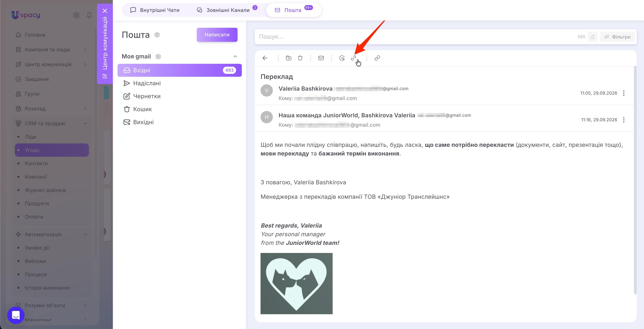Collapse the CRM та продажі section

[x=85, y=123]
